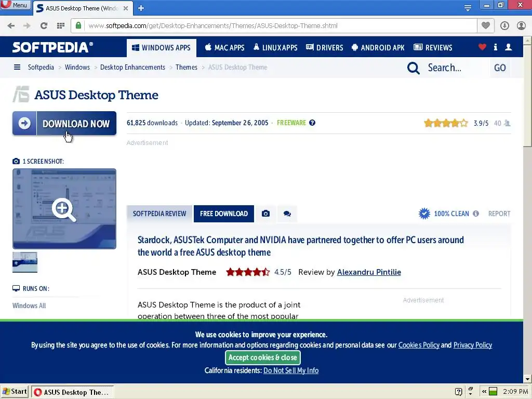Click the GO search button
The height and width of the screenshot is (399, 532).
pyautogui.click(x=500, y=68)
